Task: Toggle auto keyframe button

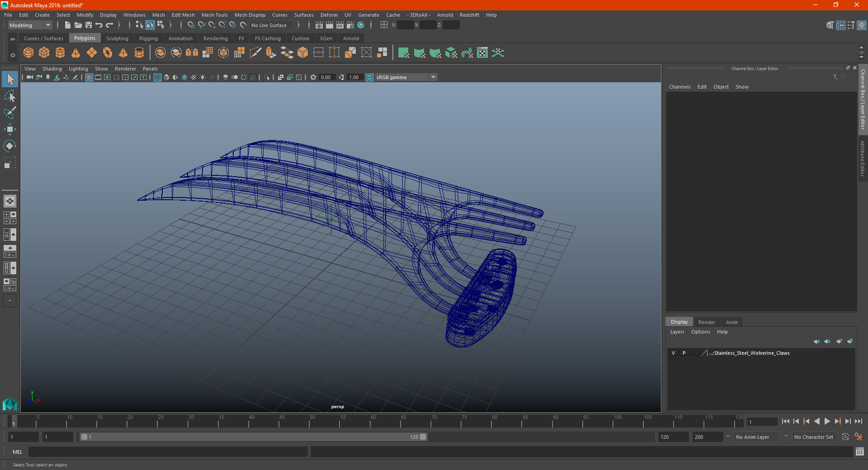Action: point(845,437)
